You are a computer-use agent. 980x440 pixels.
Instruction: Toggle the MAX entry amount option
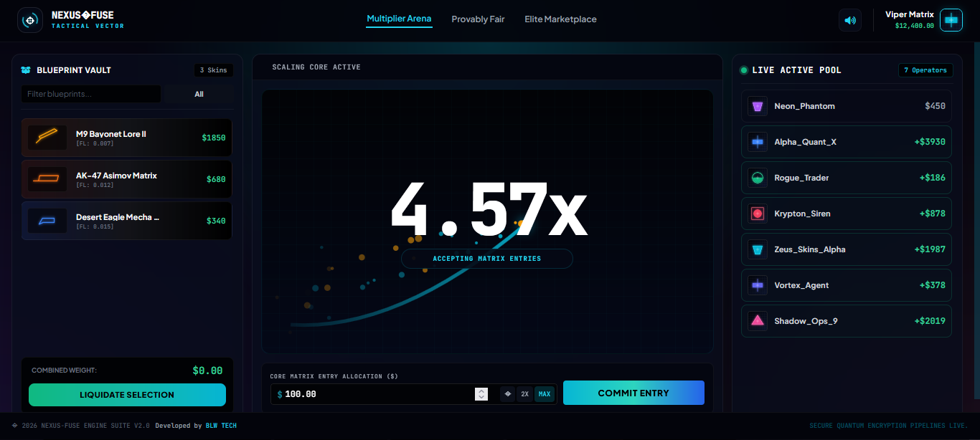coord(545,394)
